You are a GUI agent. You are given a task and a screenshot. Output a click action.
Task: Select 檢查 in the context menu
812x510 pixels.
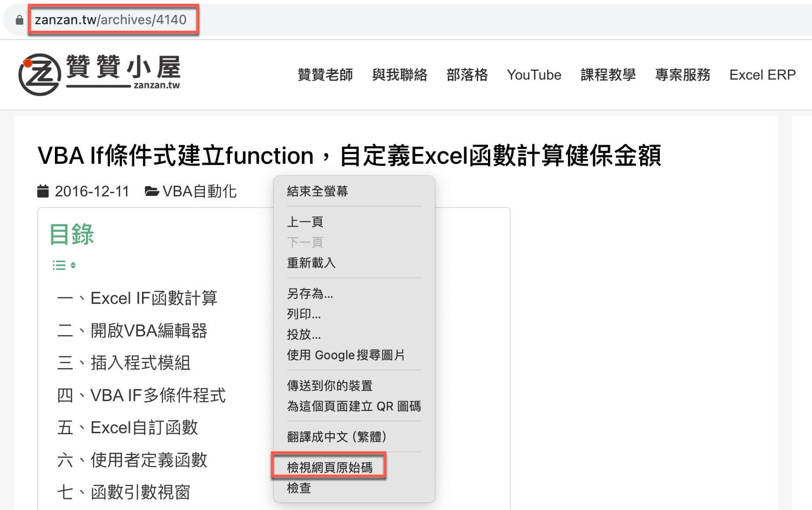(x=354, y=488)
